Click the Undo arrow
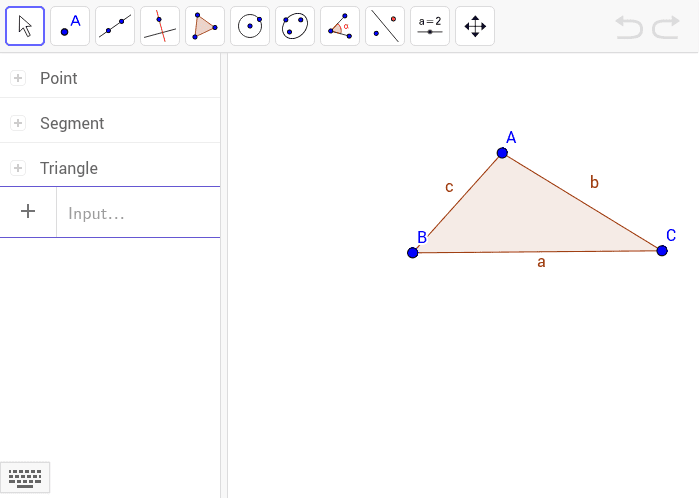700x500 pixels. [x=629, y=27]
